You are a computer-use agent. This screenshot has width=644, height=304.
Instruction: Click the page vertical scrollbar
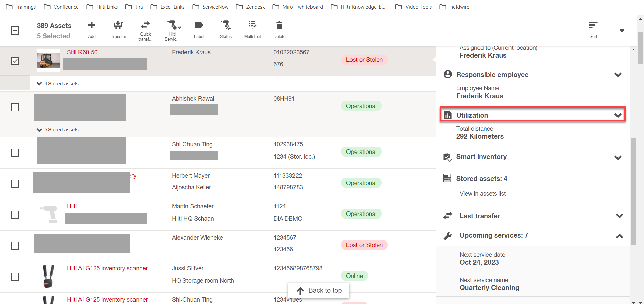pyautogui.click(x=640, y=48)
